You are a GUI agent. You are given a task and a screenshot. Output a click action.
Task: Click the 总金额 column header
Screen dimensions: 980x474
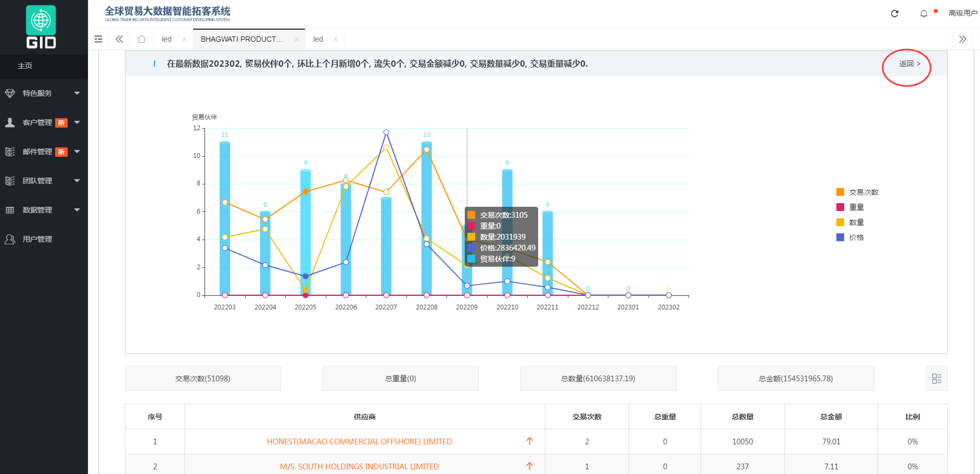click(x=831, y=417)
